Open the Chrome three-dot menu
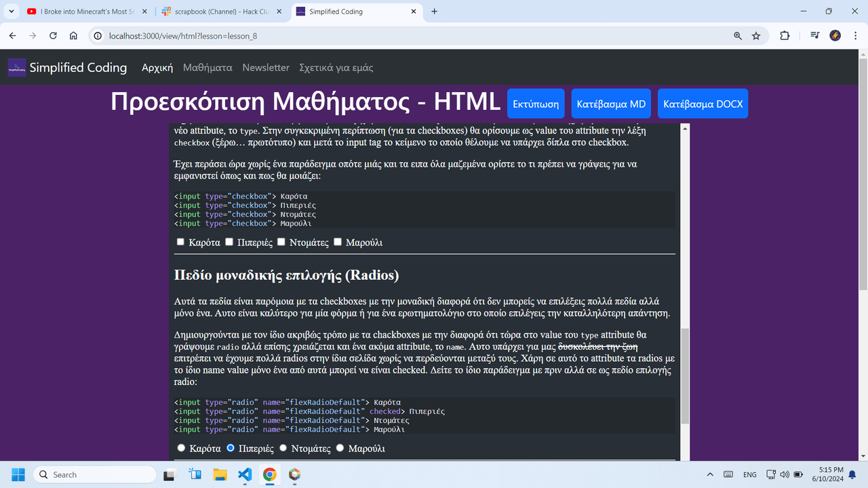The height and width of the screenshot is (488, 868). pos(855,36)
